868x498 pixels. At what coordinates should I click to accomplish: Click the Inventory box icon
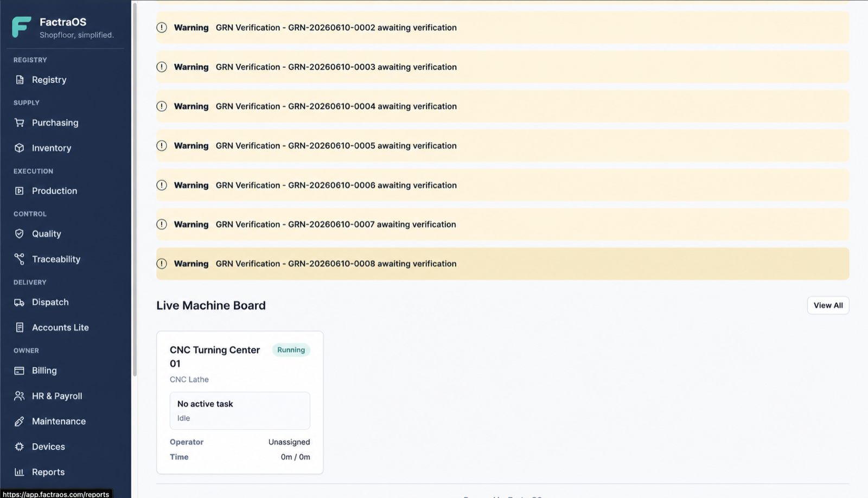20,148
